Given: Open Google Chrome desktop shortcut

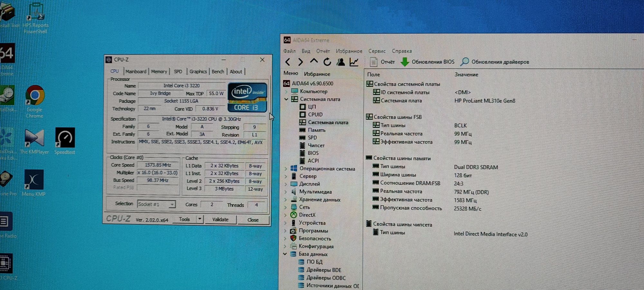Looking at the screenshot, I should [34, 102].
